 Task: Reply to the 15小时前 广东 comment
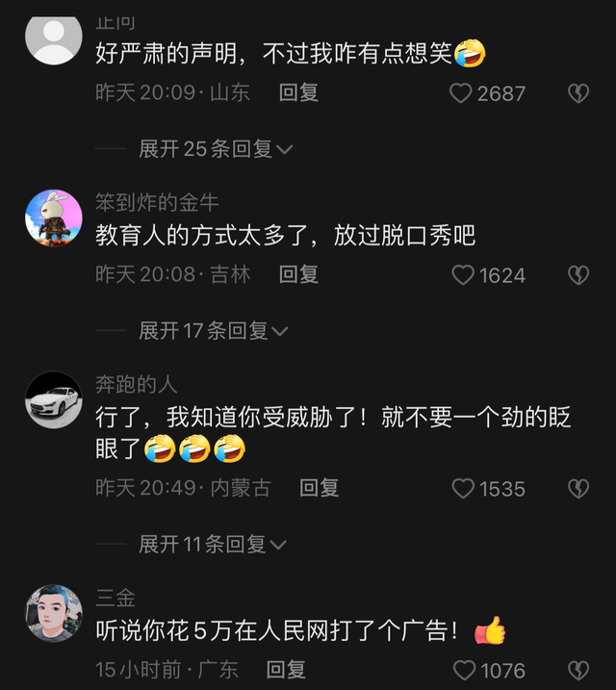click(x=286, y=670)
